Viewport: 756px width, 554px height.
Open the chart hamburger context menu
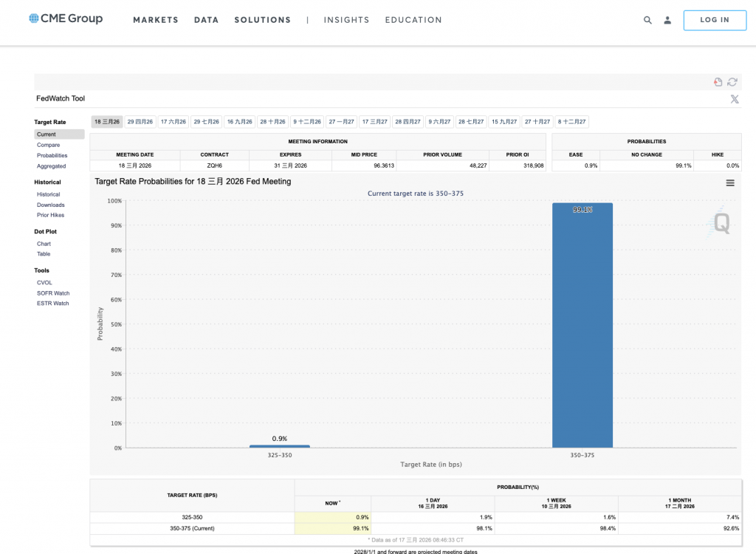(730, 182)
